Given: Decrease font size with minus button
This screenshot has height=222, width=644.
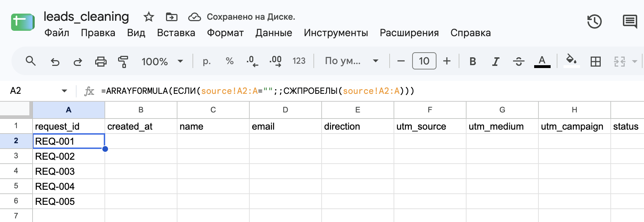Looking at the screenshot, I should (401, 61).
